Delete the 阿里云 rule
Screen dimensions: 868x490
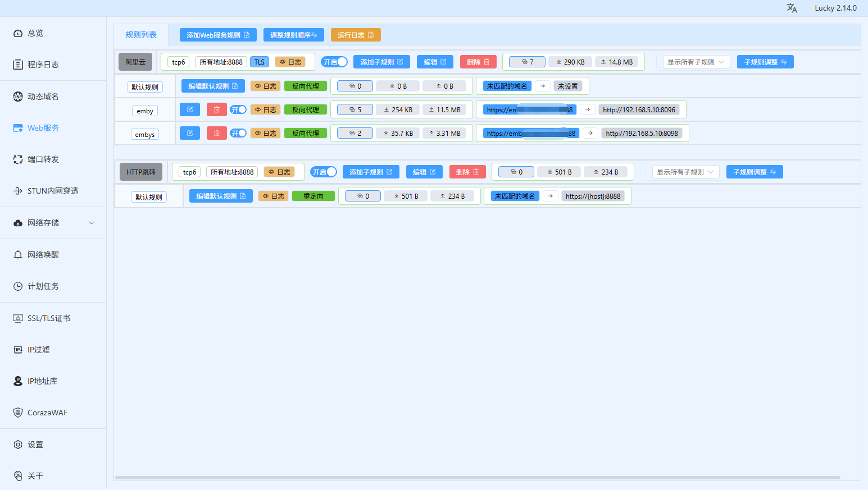478,62
